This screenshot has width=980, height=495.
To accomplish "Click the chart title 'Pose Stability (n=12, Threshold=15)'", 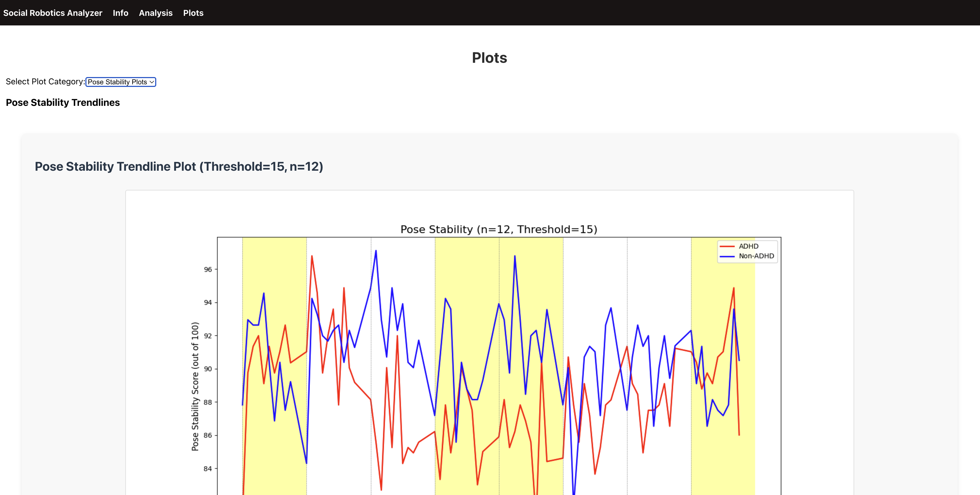I will (499, 229).
